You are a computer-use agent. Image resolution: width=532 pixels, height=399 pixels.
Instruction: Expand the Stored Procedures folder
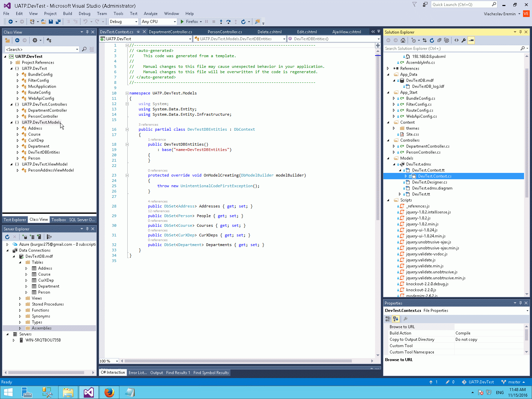point(20,304)
